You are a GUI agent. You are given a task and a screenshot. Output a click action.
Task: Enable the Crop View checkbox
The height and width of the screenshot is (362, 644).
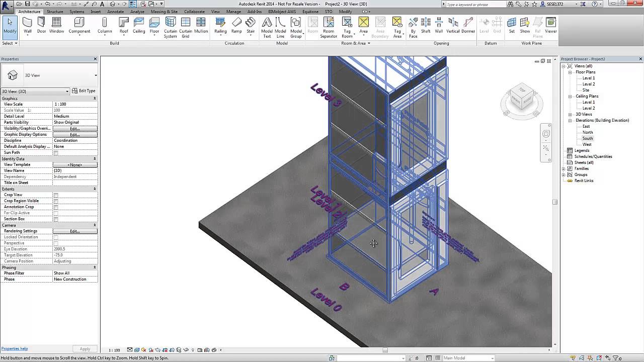pos(56,195)
